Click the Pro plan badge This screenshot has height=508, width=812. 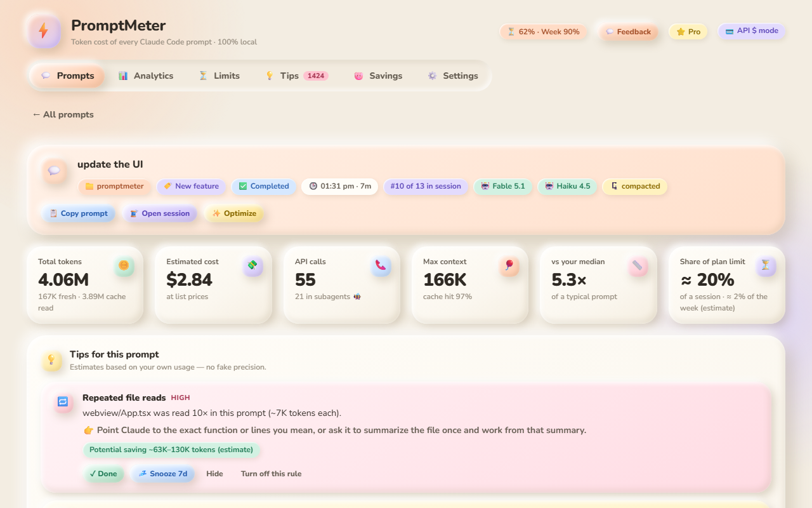688,32
